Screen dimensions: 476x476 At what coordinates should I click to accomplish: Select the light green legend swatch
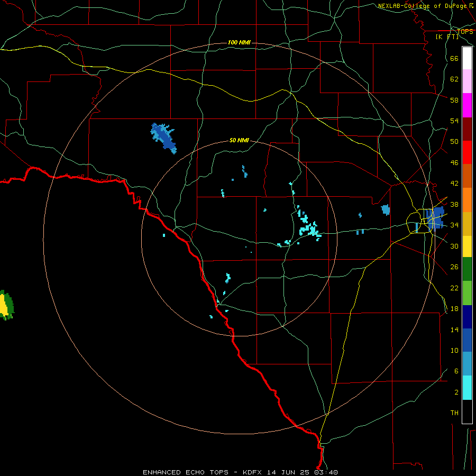tap(467, 293)
